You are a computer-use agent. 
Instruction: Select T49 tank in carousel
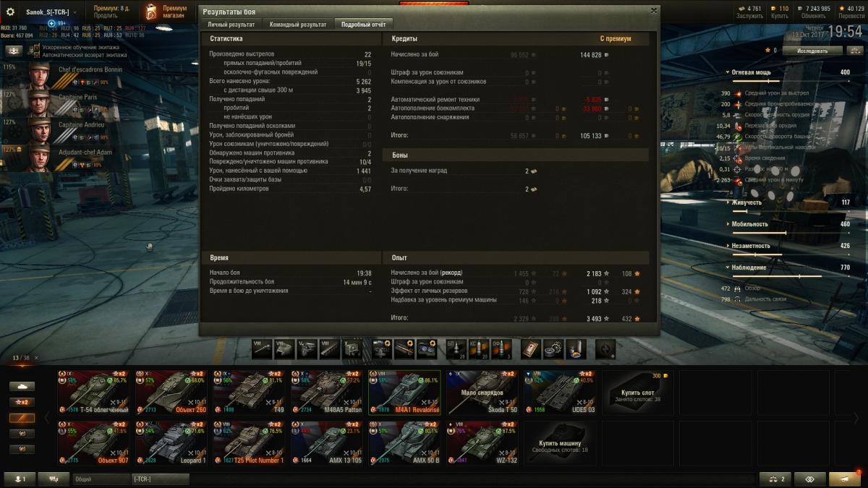tap(250, 392)
